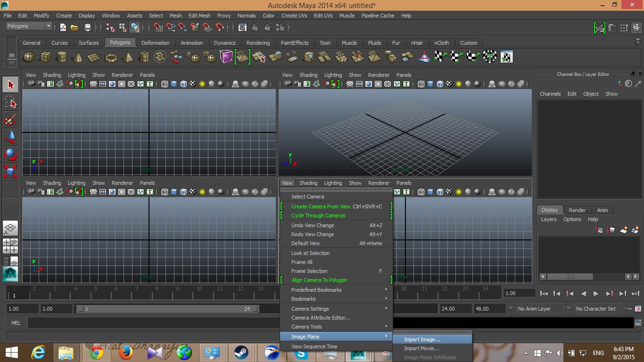Click the Open Scene folder icon
Viewport: 644px width, 362px height.
(x=74, y=27)
